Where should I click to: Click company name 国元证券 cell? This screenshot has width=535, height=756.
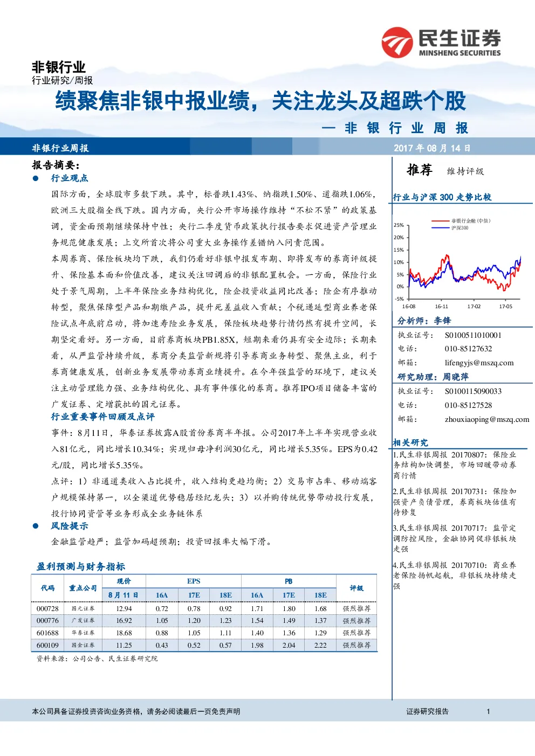point(83,608)
